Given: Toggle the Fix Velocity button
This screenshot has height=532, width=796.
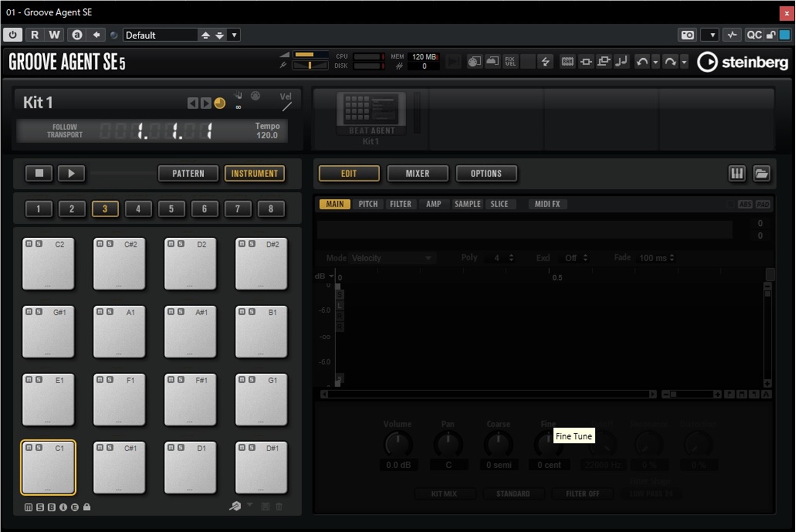Looking at the screenshot, I should 510,62.
